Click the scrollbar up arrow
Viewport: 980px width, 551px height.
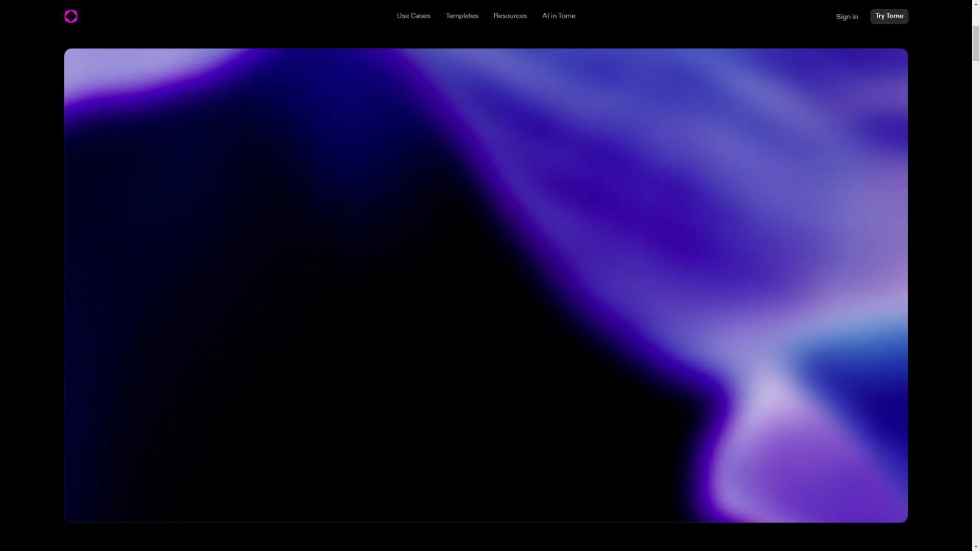976,4
